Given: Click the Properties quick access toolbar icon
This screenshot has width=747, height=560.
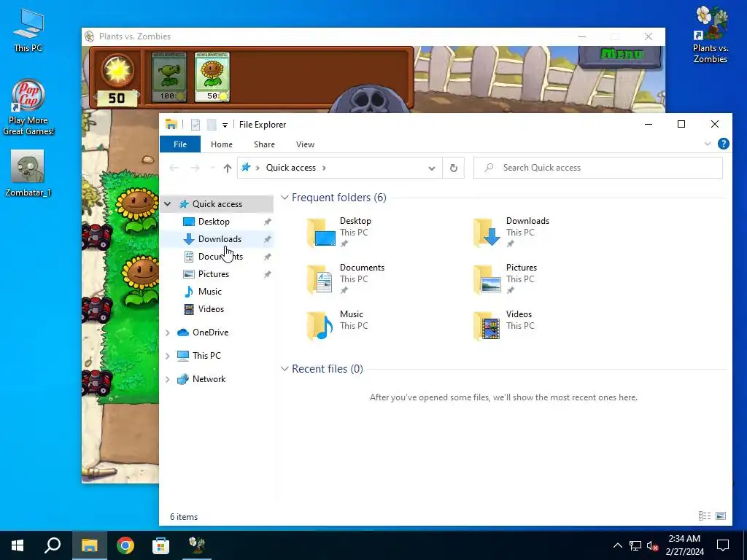Looking at the screenshot, I should (x=196, y=125).
